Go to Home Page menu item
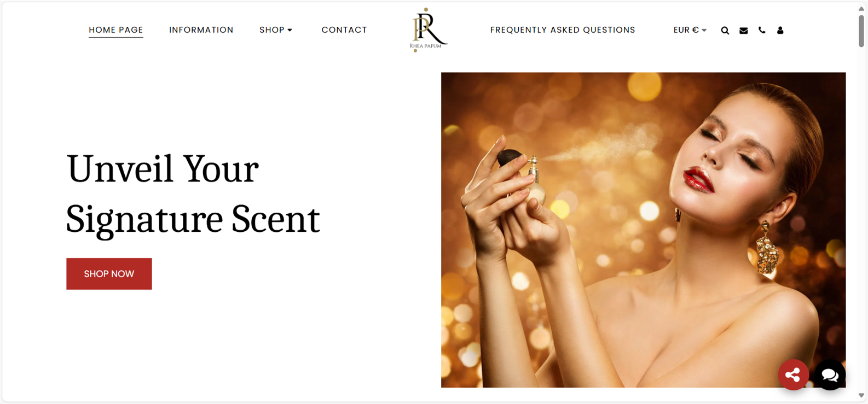 [115, 30]
